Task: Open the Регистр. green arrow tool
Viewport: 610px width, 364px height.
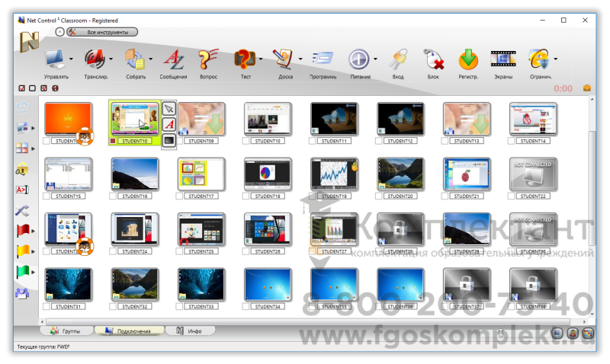Action: (x=467, y=60)
